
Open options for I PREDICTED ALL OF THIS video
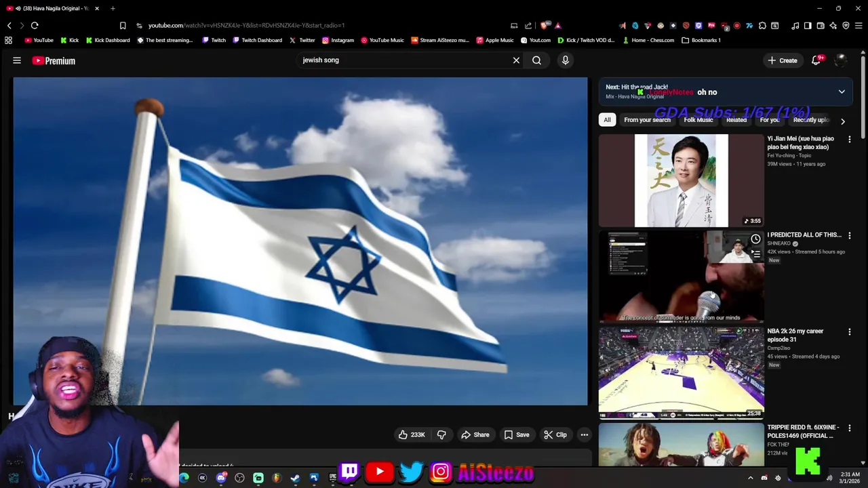coord(849,236)
